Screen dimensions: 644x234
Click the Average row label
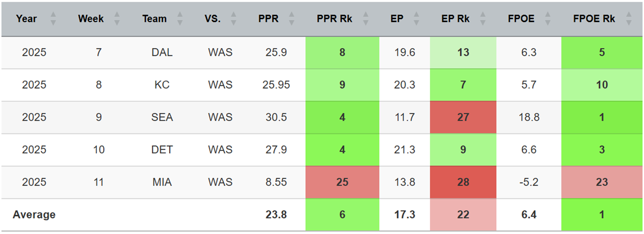pos(34,214)
